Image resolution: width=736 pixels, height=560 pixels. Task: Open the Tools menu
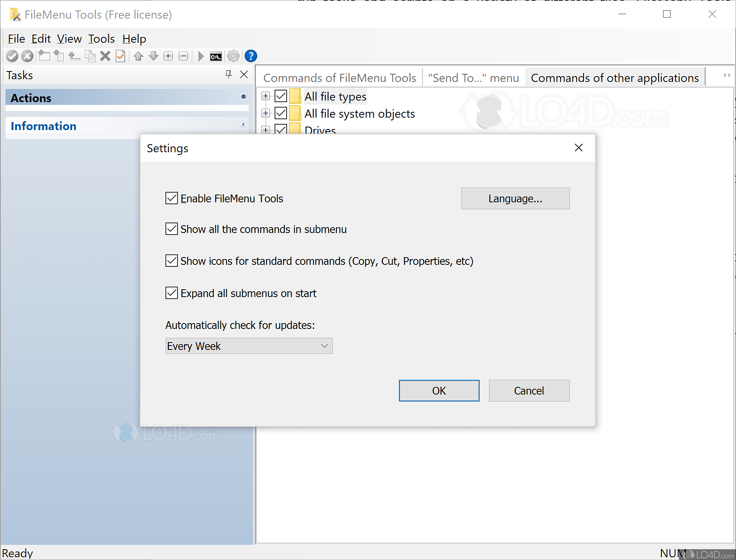101,38
